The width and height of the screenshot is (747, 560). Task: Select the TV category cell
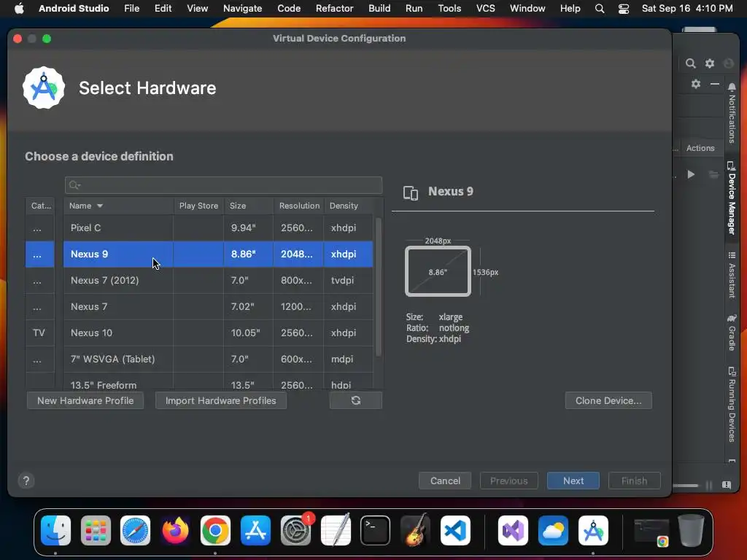click(39, 332)
